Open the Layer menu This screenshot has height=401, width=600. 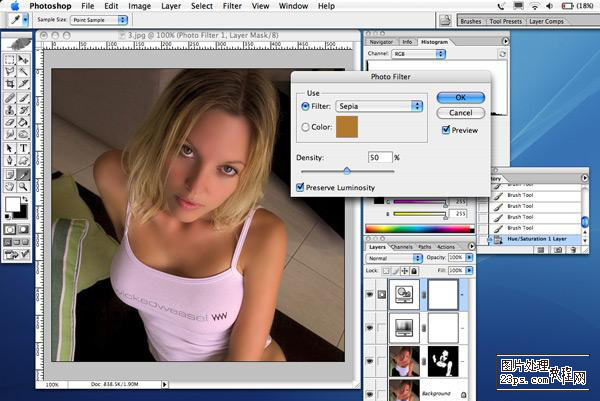[171, 6]
